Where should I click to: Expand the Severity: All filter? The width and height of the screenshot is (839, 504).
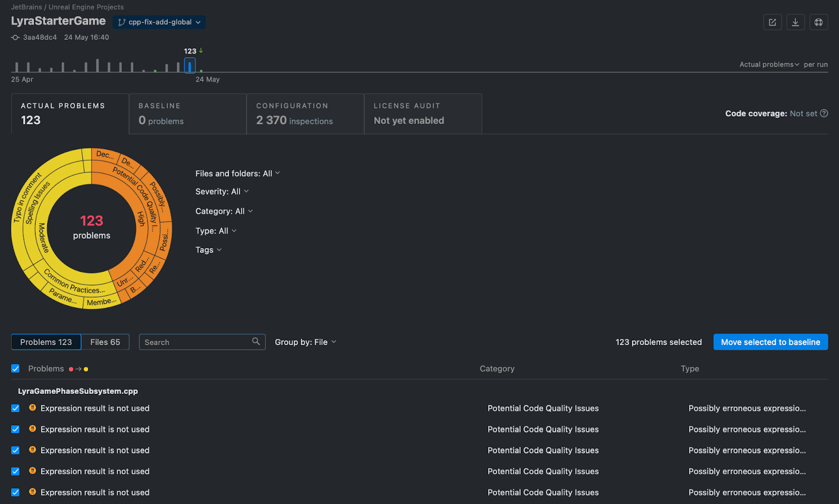click(x=222, y=191)
